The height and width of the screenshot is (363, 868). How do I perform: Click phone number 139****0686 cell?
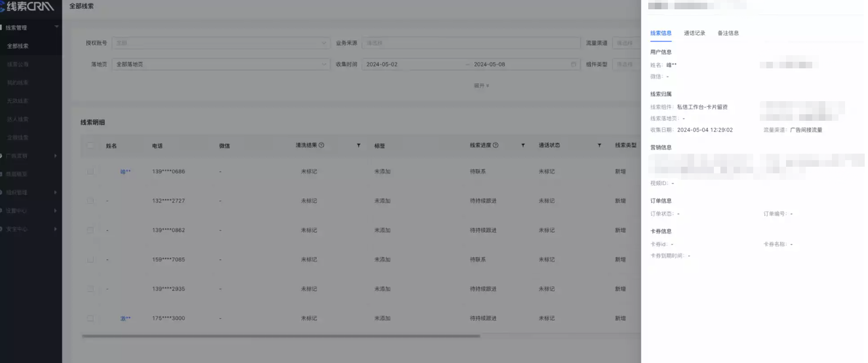(x=168, y=172)
